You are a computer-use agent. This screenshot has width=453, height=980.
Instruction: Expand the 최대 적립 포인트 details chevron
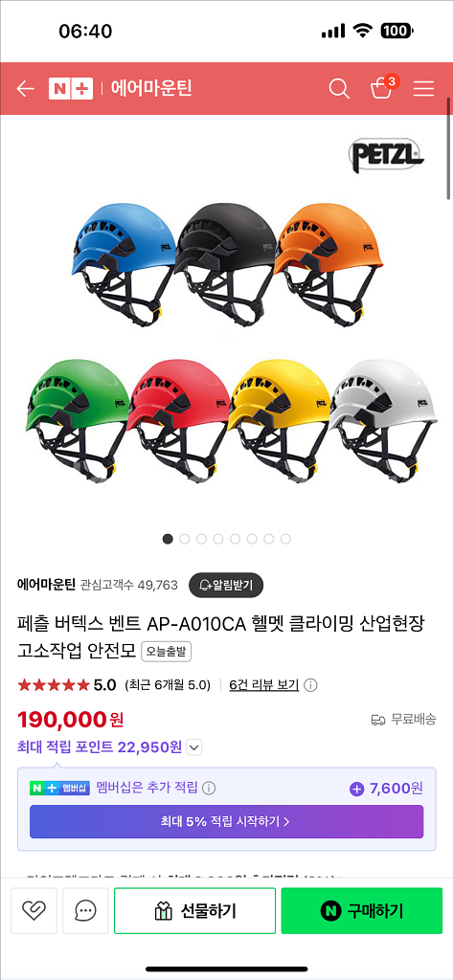pos(194,746)
